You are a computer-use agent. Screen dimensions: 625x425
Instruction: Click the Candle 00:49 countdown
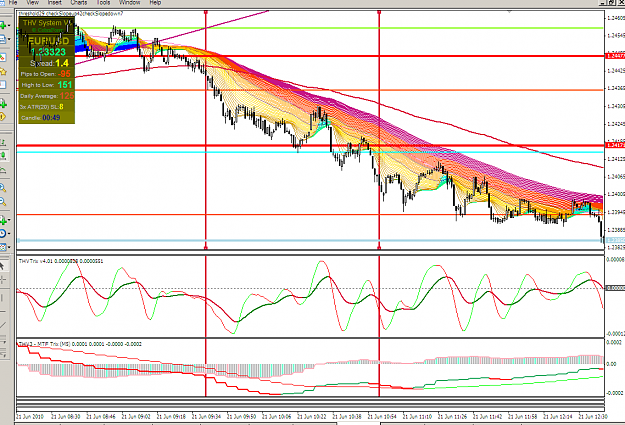click(x=41, y=118)
